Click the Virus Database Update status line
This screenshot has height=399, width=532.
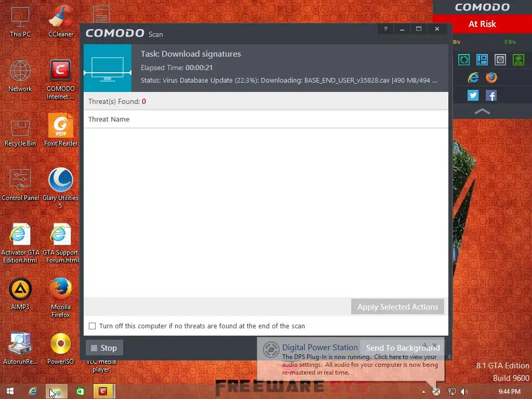tap(289, 81)
